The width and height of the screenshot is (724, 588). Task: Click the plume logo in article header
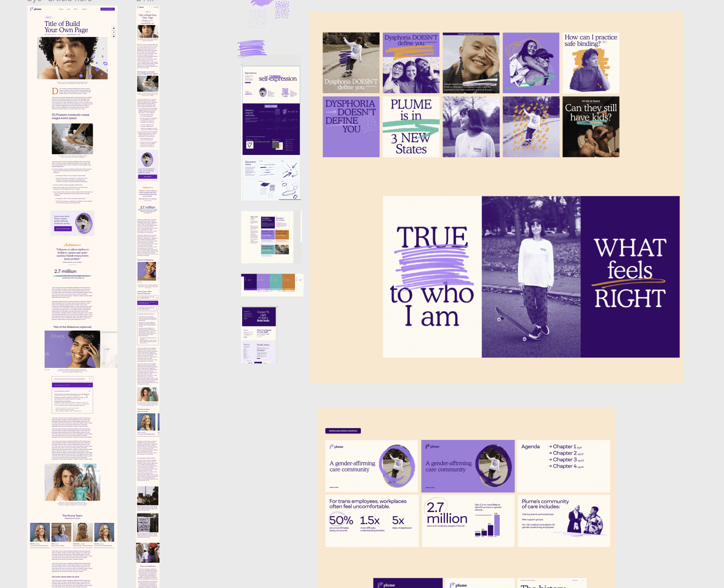(x=36, y=9)
